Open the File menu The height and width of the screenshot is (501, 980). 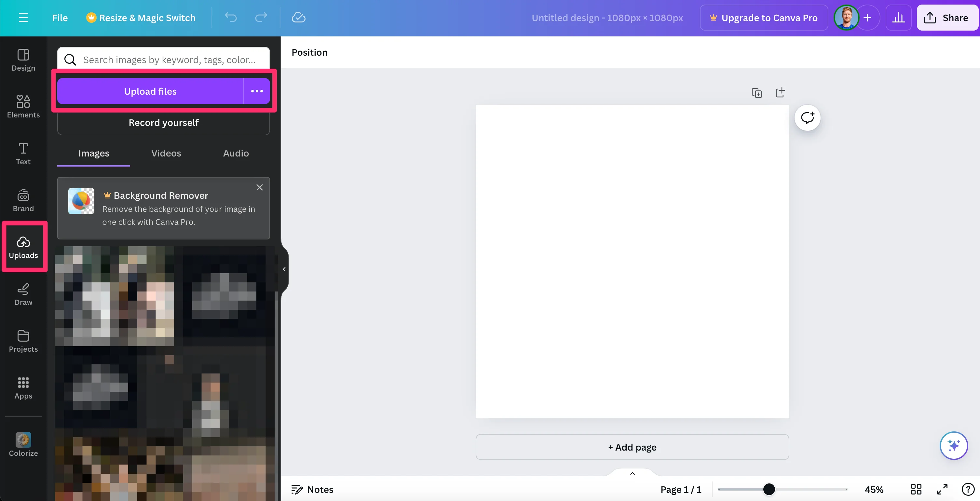pyautogui.click(x=60, y=18)
